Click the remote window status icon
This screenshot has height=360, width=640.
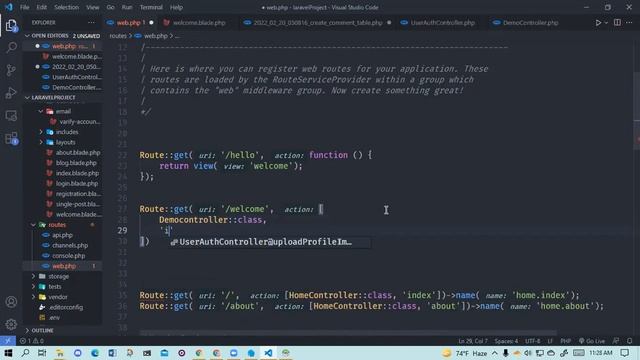[8, 341]
